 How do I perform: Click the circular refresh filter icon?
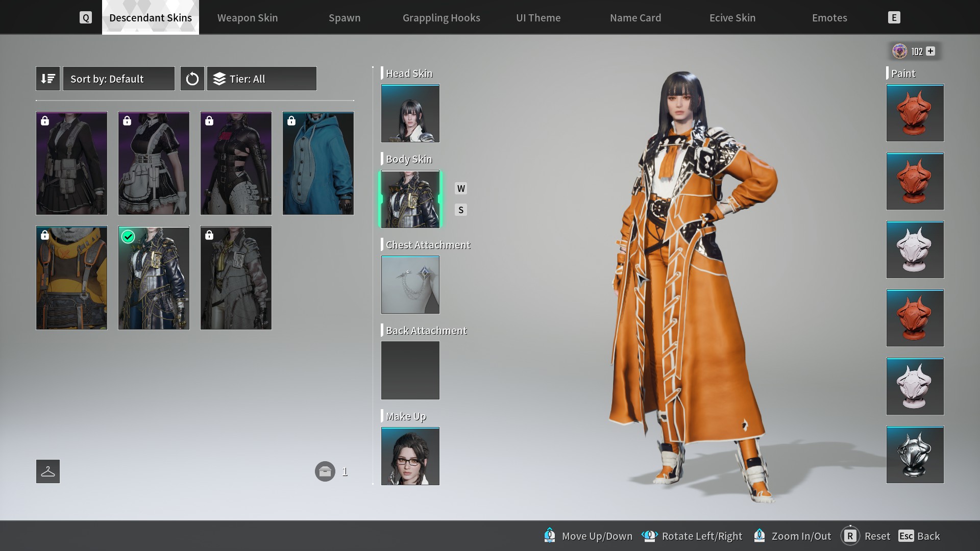coord(192,79)
